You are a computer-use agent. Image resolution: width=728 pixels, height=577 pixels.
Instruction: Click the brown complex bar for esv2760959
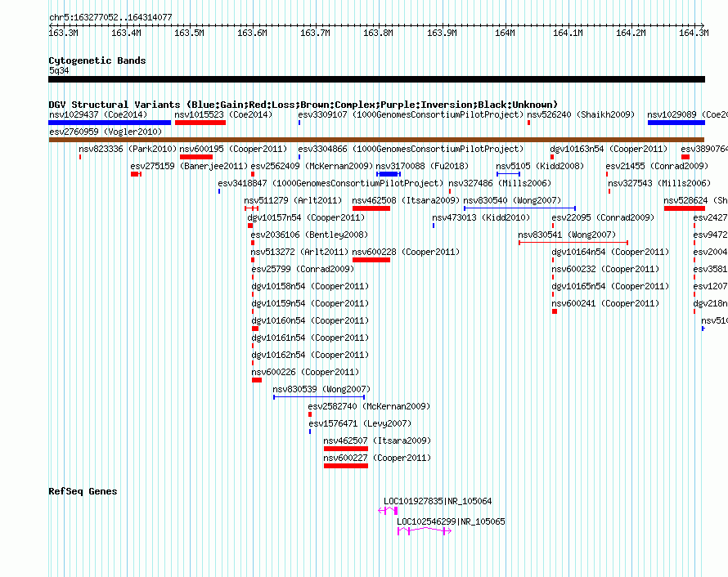tap(376, 140)
